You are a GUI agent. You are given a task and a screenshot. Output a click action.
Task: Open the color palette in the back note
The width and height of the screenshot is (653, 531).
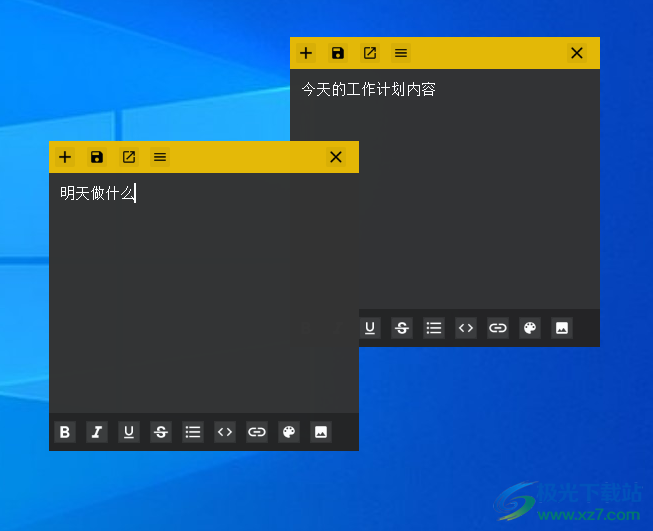530,328
